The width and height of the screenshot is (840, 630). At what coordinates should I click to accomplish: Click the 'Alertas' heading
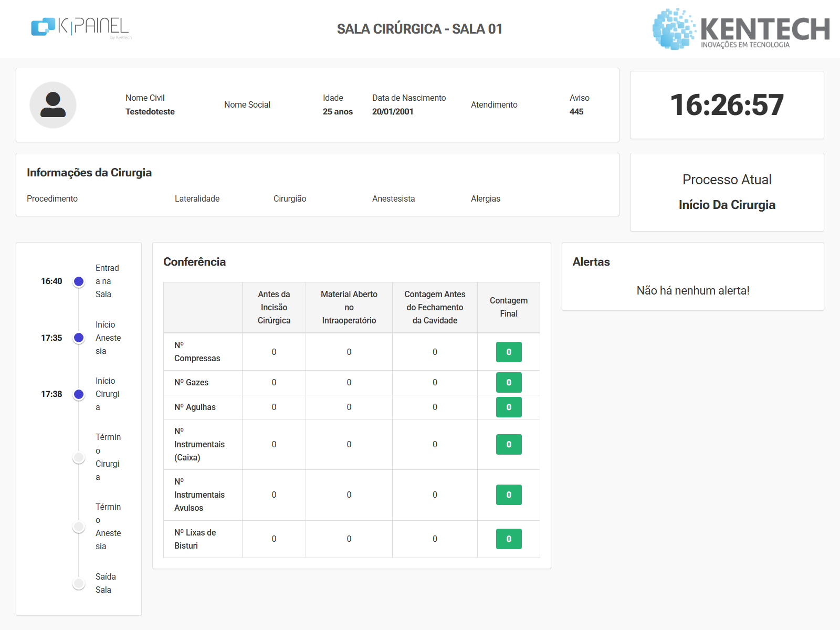(x=591, y=261)
